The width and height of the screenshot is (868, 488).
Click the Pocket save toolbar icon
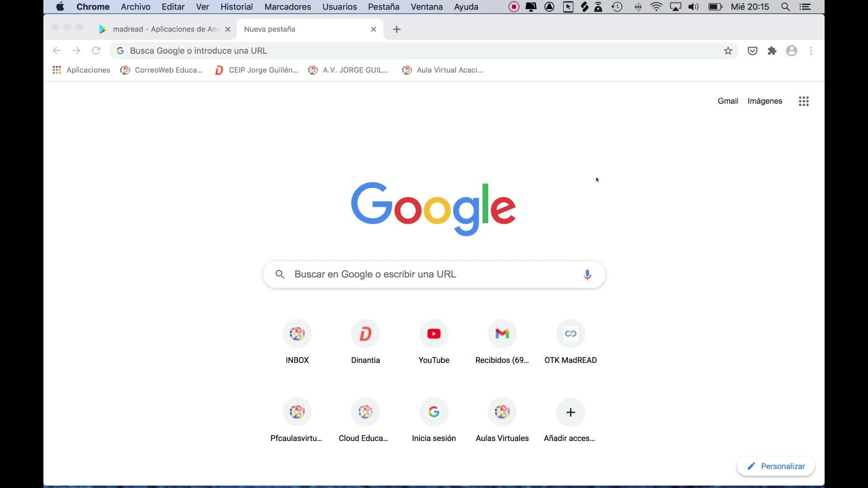[x=752, y=51]
